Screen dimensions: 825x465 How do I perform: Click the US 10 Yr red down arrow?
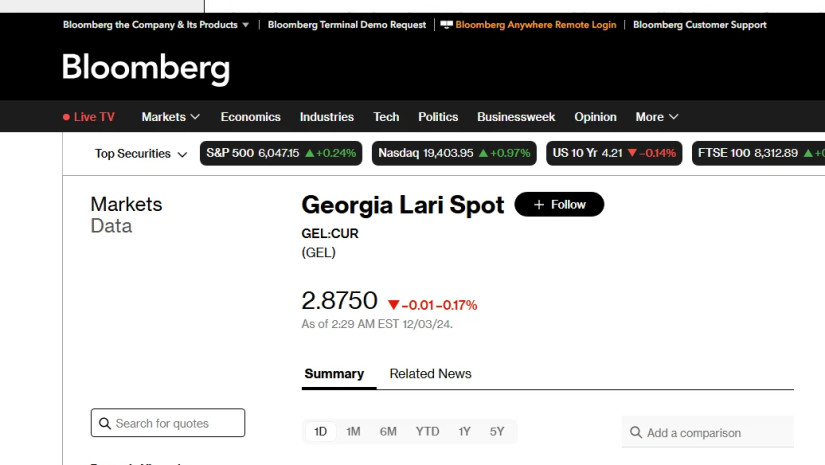(632, 154)
